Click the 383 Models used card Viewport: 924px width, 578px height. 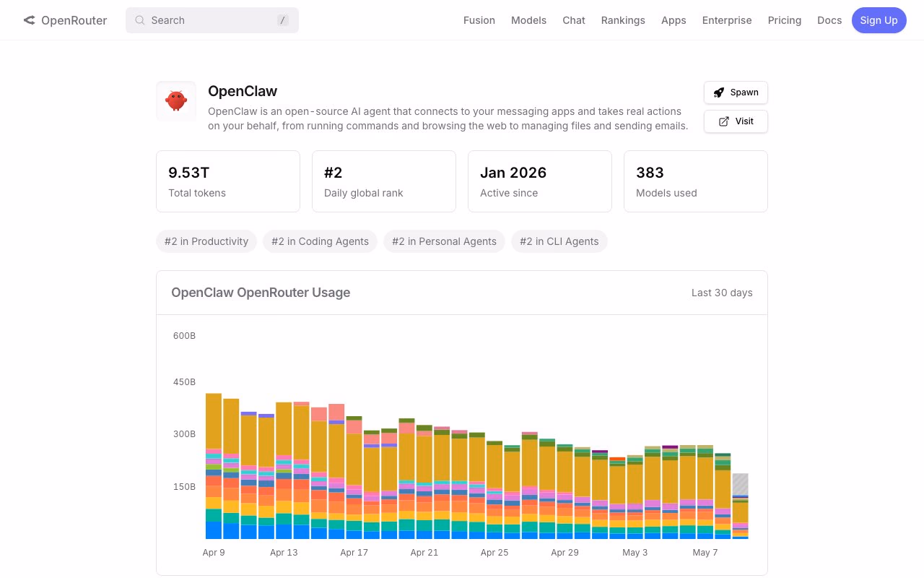point(696,181)
